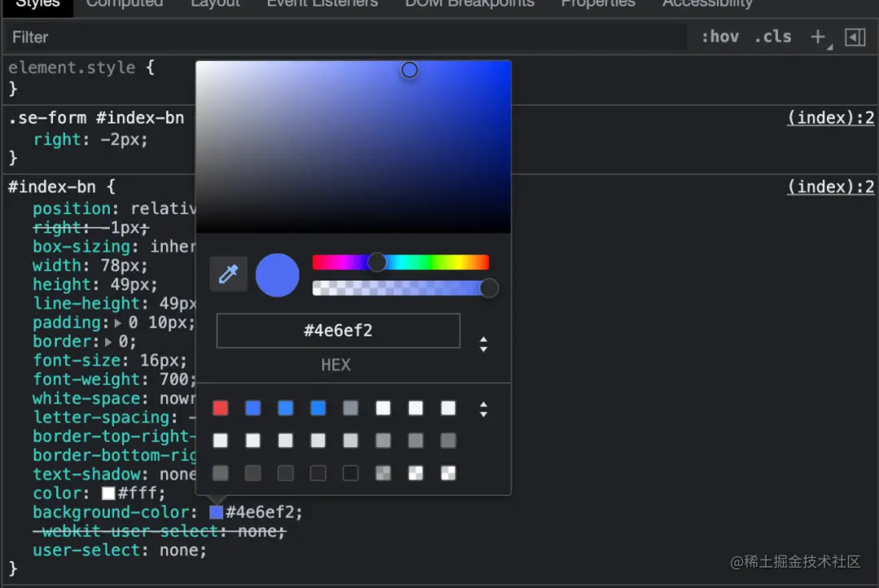The width and height of the screenshot is (879, 588).
Task: Switch to the Computed tab
Action: tap(125, 3)
